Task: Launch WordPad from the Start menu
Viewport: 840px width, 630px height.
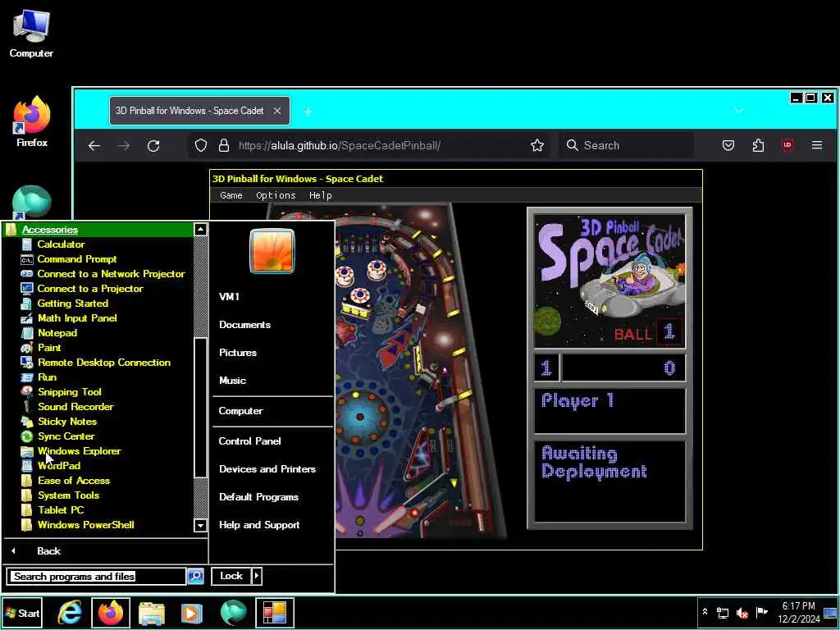Action: (59, 466)
